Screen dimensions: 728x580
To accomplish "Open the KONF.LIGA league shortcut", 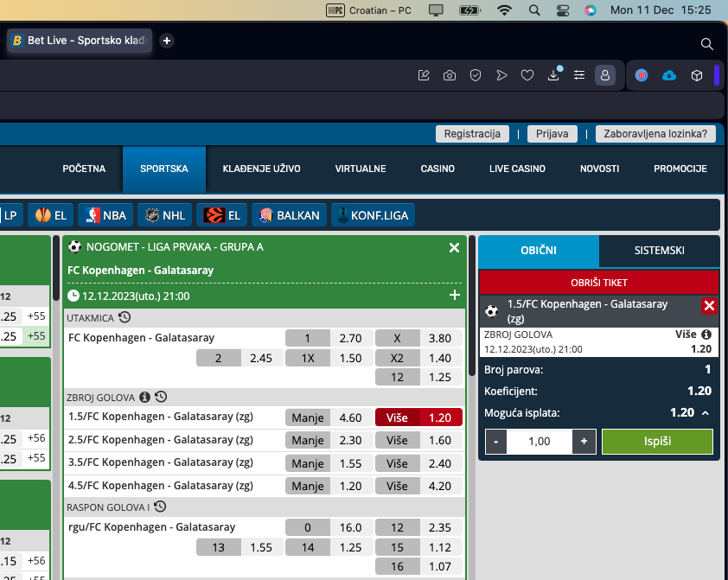I will pos(373,215).
